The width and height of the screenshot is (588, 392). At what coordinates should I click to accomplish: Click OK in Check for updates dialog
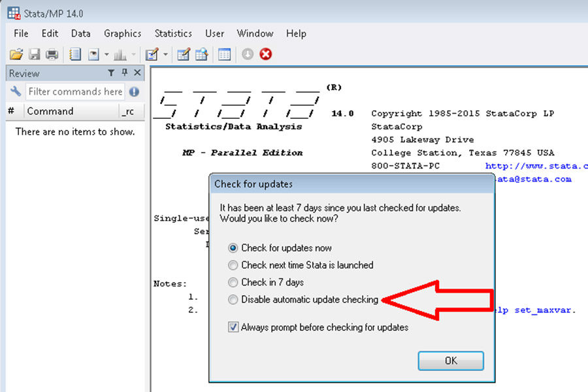tap(451, 361)
